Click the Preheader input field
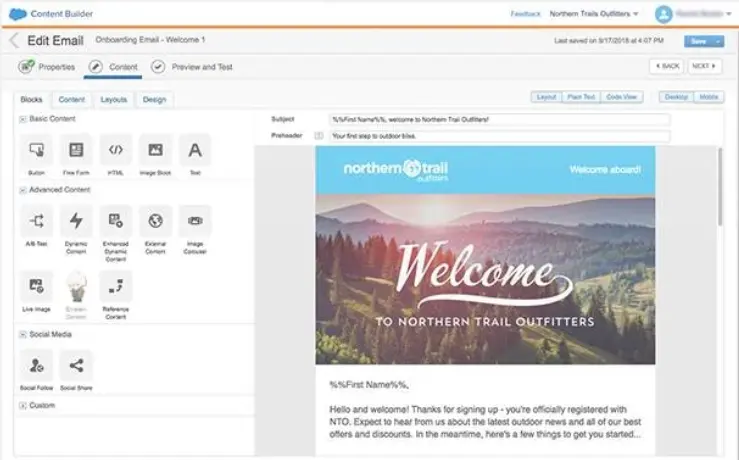 499,136
